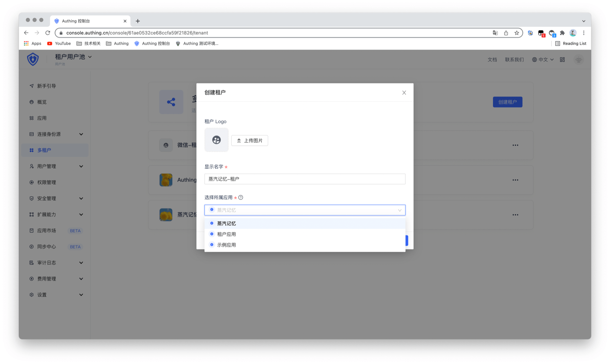Image resolution: width=610 pixels, height=364 pixels.
Task: Go to 应用市场 in sidebar
Action: pyautogui.click(x=46, y=231)
